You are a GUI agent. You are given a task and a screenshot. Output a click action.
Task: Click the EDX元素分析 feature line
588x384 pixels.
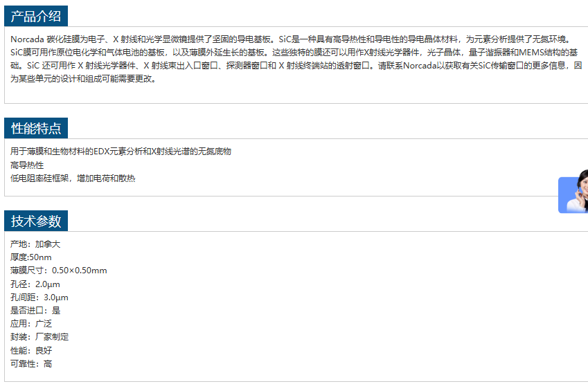tap(121, 152)
